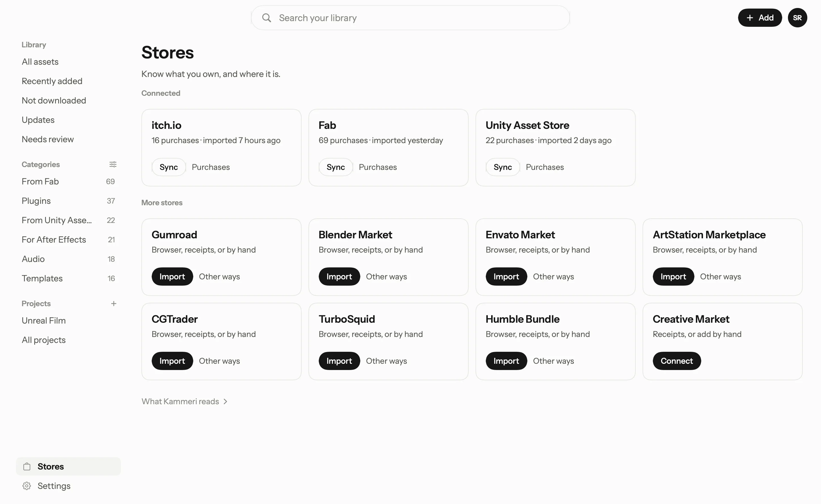Click the Add button
821x504 pixels.
click(x=760, y=18)
